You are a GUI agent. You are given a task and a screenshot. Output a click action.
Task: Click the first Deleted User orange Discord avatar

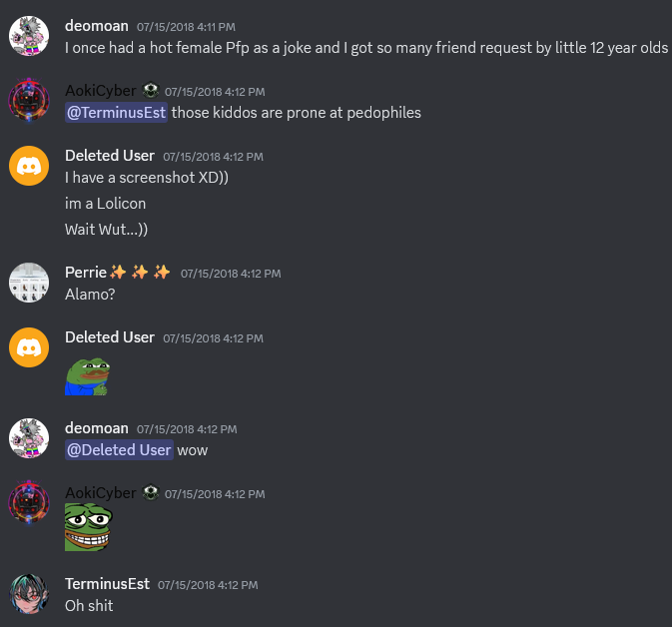pos(29,166)
